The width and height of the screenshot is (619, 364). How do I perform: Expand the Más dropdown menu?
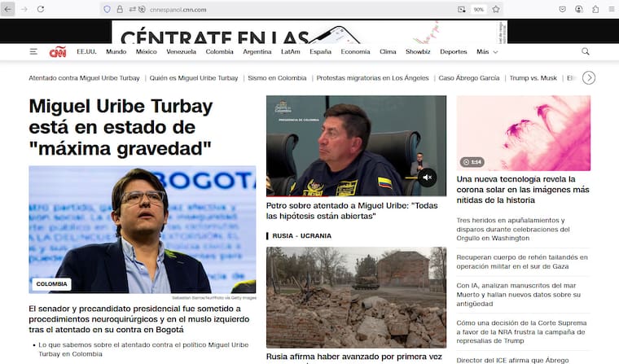coord(487,51)
